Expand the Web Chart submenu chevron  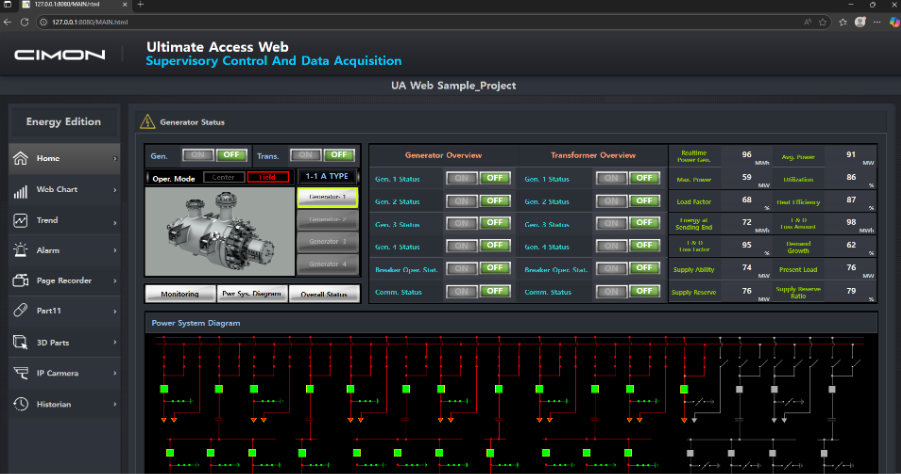click(x=115, y=189)
